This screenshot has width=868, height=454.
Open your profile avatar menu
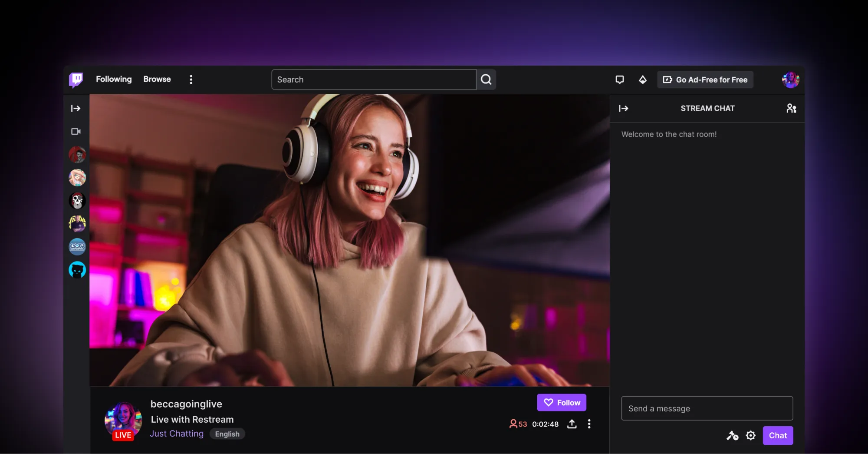tap(791, 80)
